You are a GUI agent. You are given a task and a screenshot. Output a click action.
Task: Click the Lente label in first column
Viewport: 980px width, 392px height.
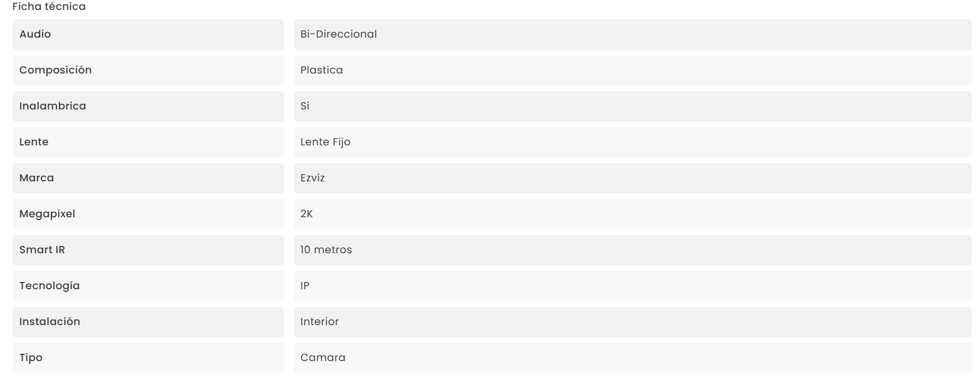coord(34,142)
